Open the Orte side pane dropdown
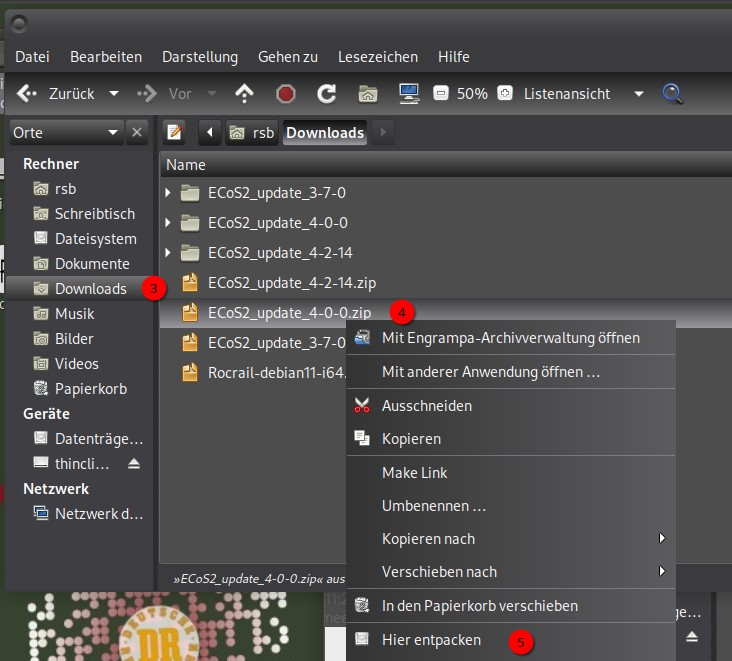 coord(111,132)
